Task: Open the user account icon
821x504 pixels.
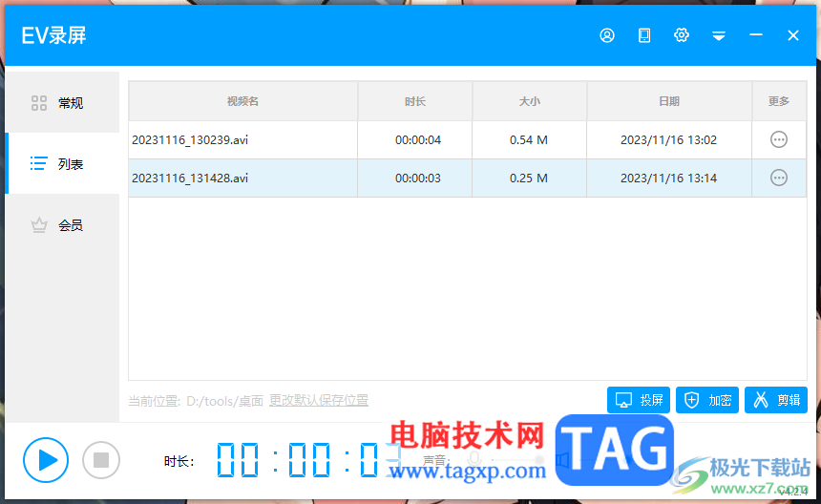Action: click(x=607, y=35)
